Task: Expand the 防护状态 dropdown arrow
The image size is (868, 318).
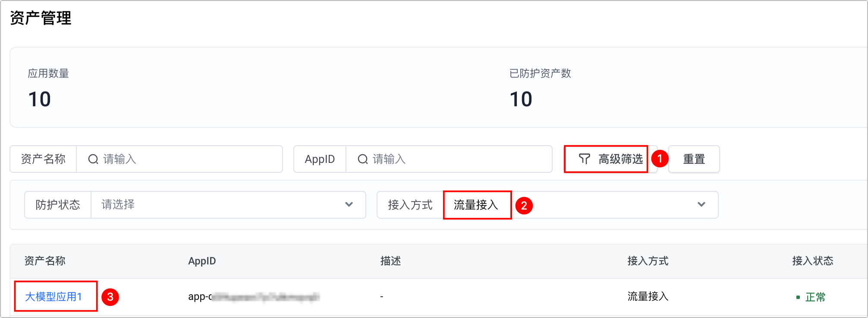Action: coord(349,205)
